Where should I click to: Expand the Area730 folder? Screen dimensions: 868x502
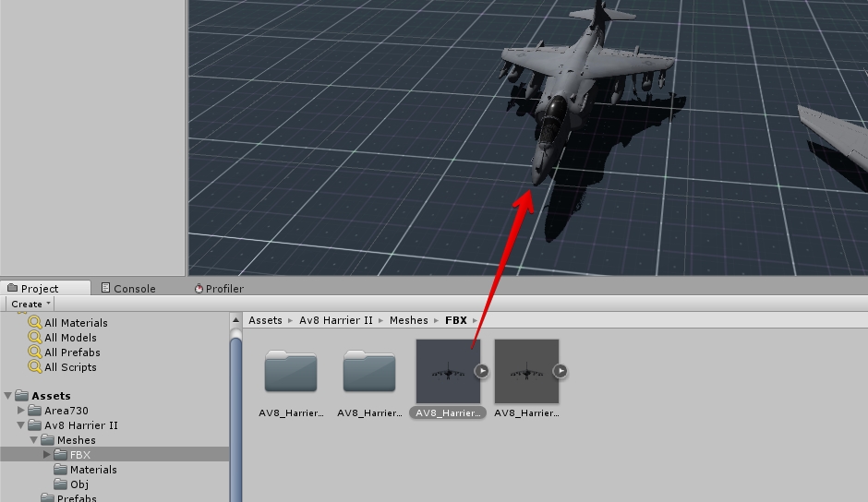[20, 410]
